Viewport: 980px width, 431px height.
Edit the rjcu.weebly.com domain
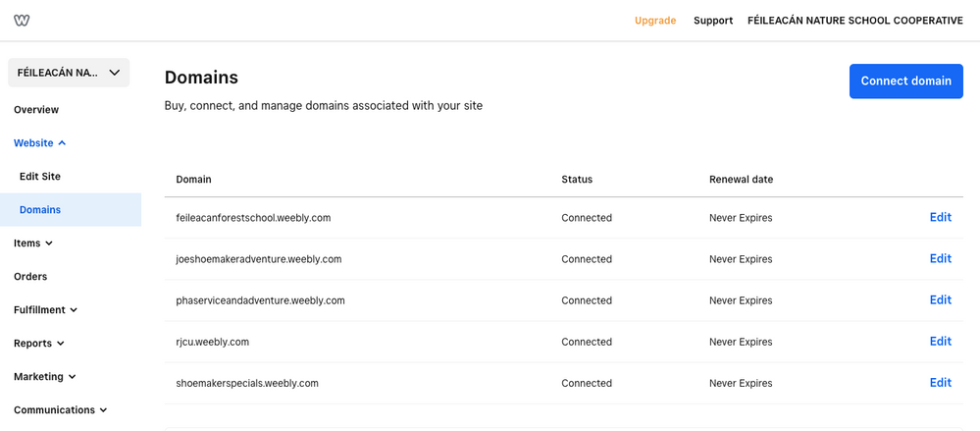coord(940,341)
